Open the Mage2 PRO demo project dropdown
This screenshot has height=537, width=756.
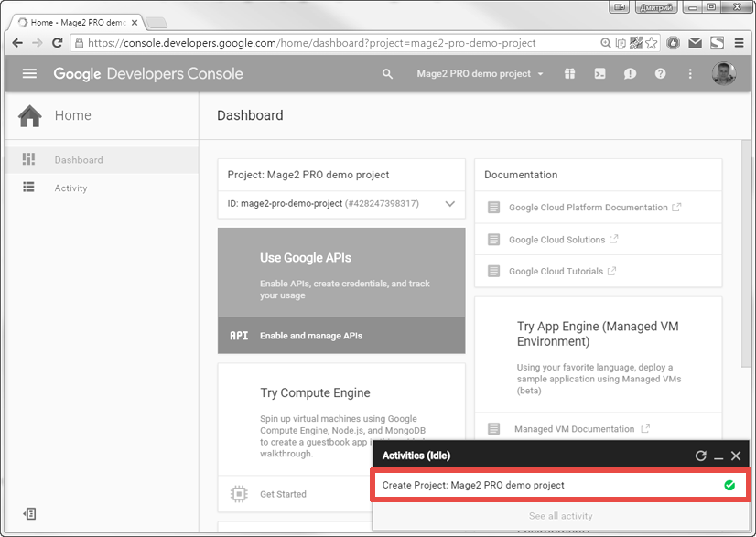click(480, 74)
